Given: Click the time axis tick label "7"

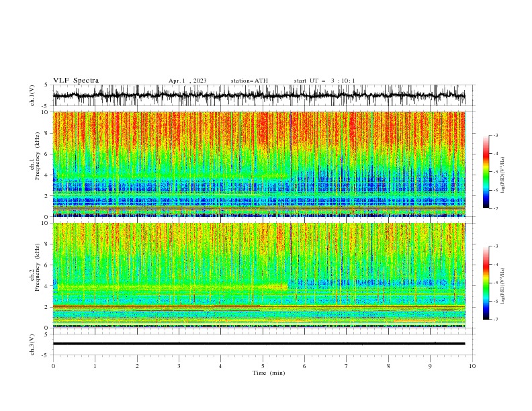Looking at the screenshot, I should click(x=347, y=366).
